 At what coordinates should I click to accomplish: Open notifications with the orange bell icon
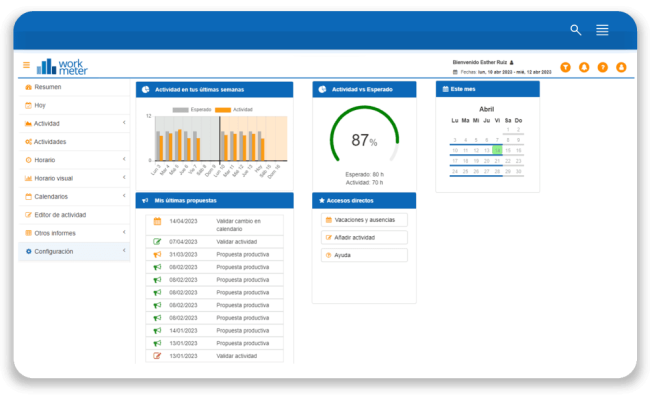(x=584, y=67)
